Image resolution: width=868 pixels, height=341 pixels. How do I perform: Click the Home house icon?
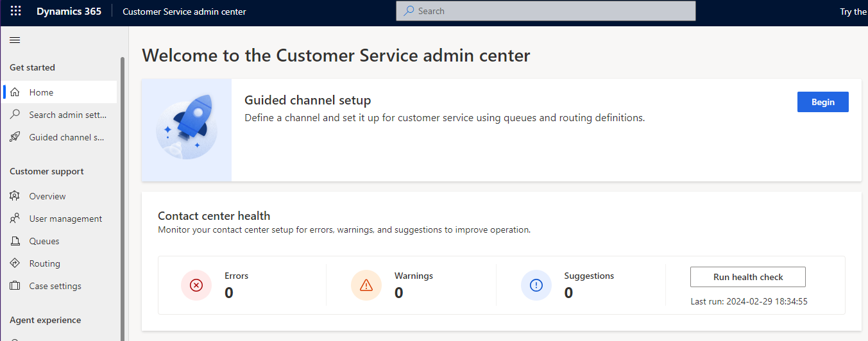[15, 92]
